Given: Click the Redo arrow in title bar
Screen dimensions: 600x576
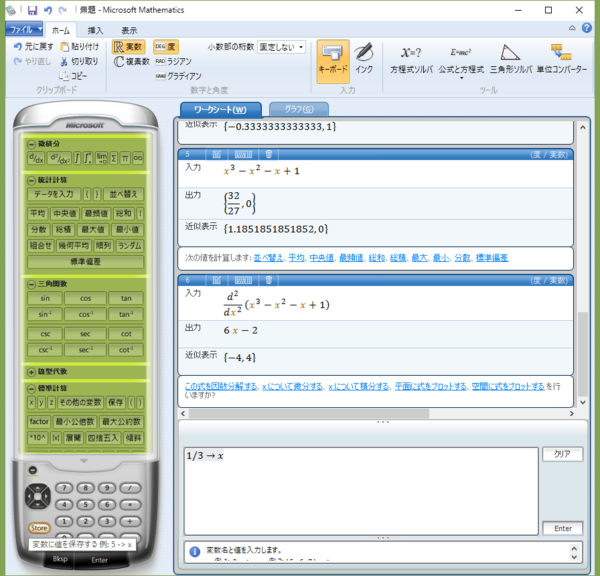Looking at the screenshot, I should (x=62, y=10).
